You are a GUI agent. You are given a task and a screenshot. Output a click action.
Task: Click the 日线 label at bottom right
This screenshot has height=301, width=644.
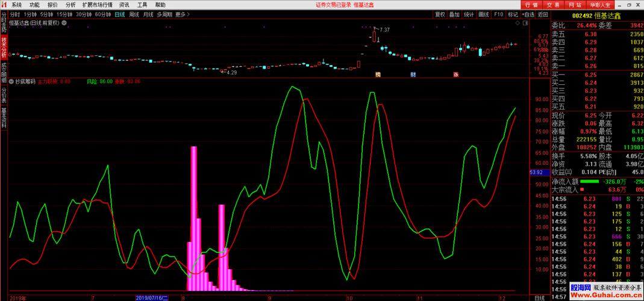coord(540,298)
